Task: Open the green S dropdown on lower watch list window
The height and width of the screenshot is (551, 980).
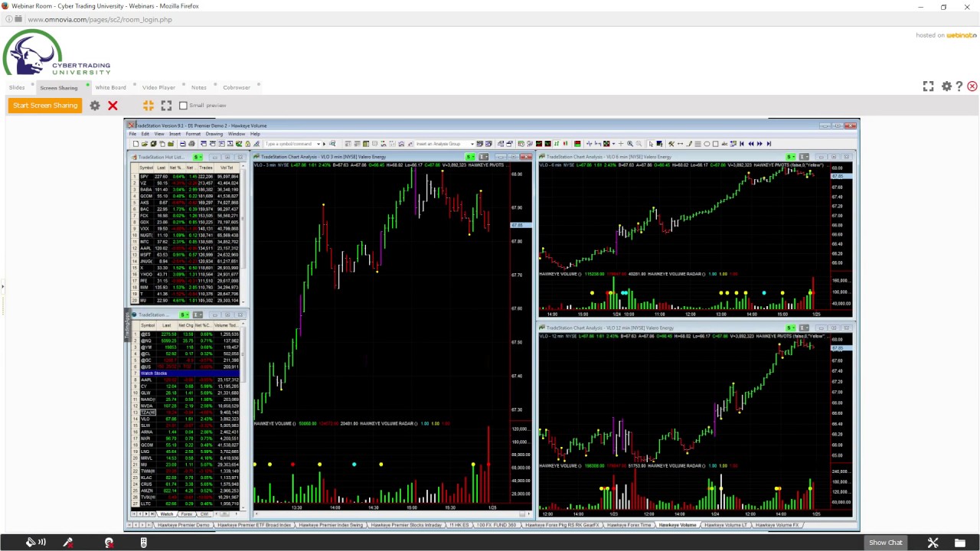Action: (x=185, y=315)
